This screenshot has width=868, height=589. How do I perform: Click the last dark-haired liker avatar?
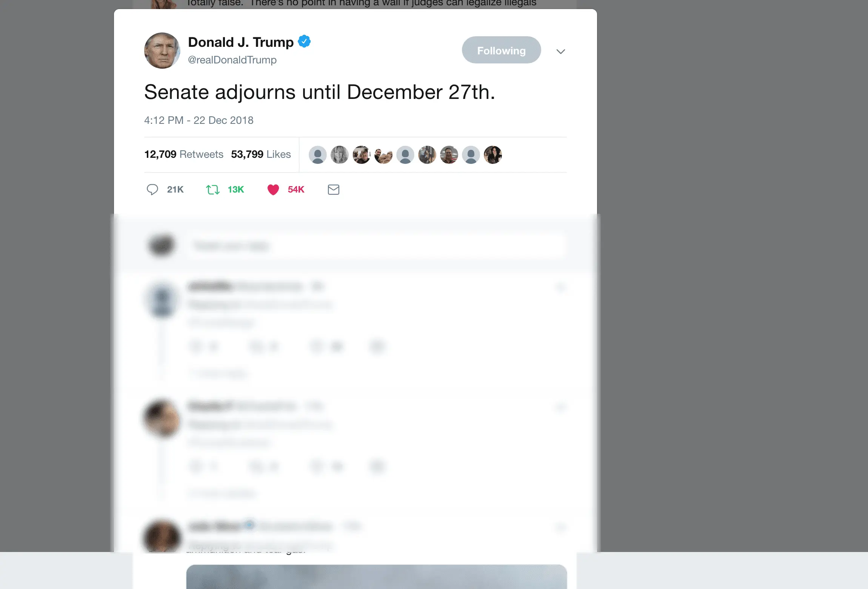(x=493, y=155)
